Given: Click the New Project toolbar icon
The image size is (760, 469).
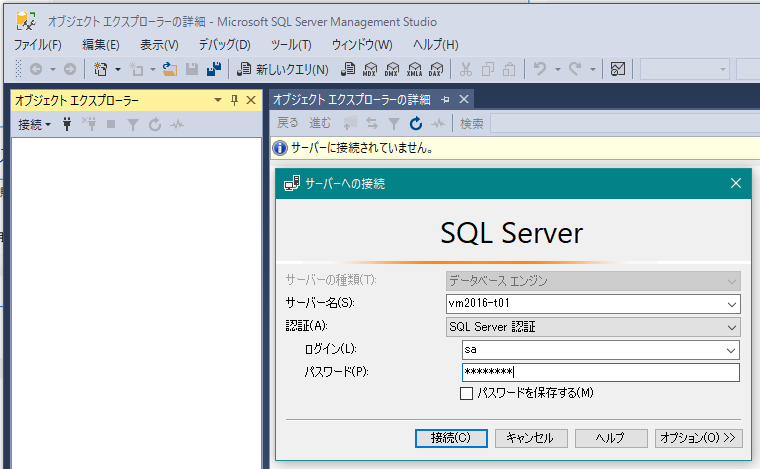Looking at the screenshot, I should tap(100, 69).
